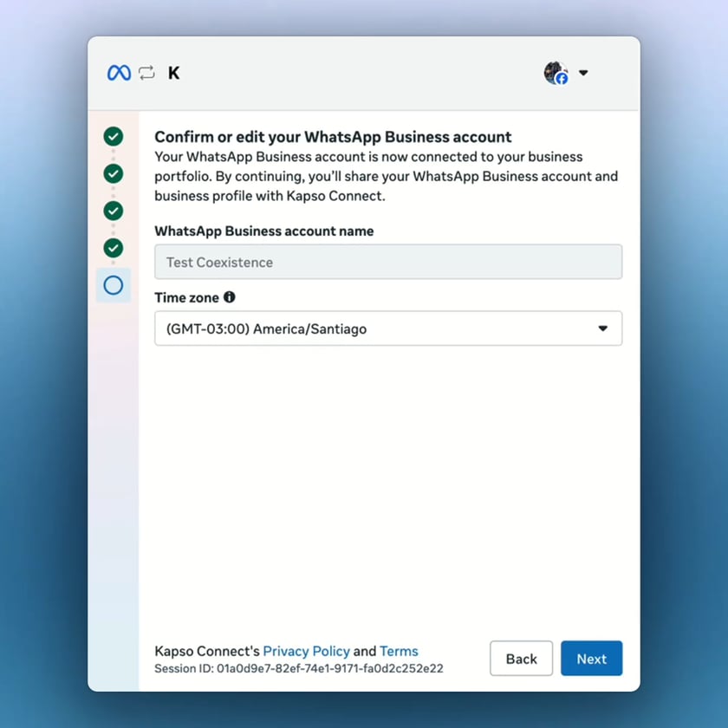Open the Facebook profile avatar
This screenshot has width=728, height=728.
point(556,73)
